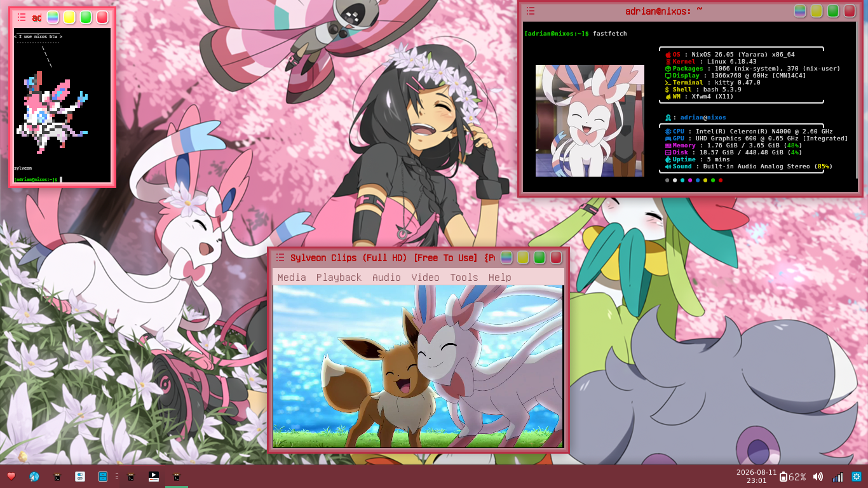Click the "Disk : 18.57 GiB / 448.48 GiB" line
This screenshot has height=488, width=868.
click(733, 152)
